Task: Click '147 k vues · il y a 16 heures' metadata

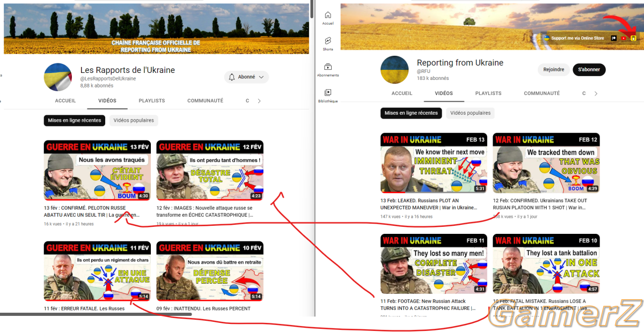Action: pyautogui.click(x=406, y=216)
